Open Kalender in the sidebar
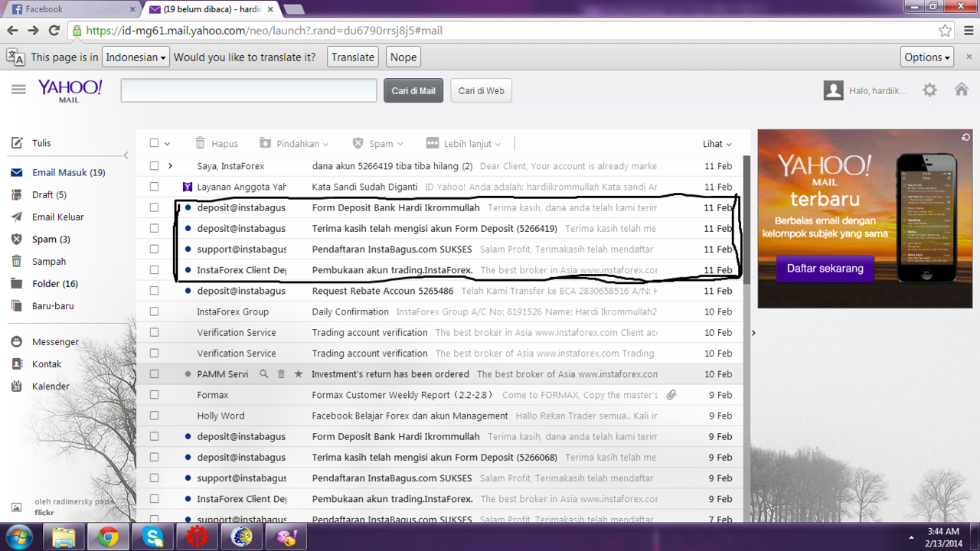Image resolution: width=980 pixels, height=551 pixels. [x=51, y=386]
